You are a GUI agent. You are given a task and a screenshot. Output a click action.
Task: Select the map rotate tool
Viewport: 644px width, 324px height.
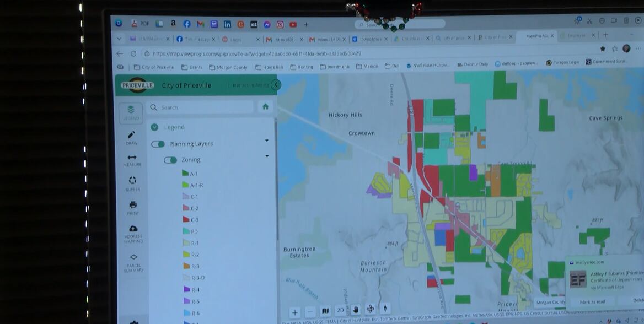(x=370, y=309)
